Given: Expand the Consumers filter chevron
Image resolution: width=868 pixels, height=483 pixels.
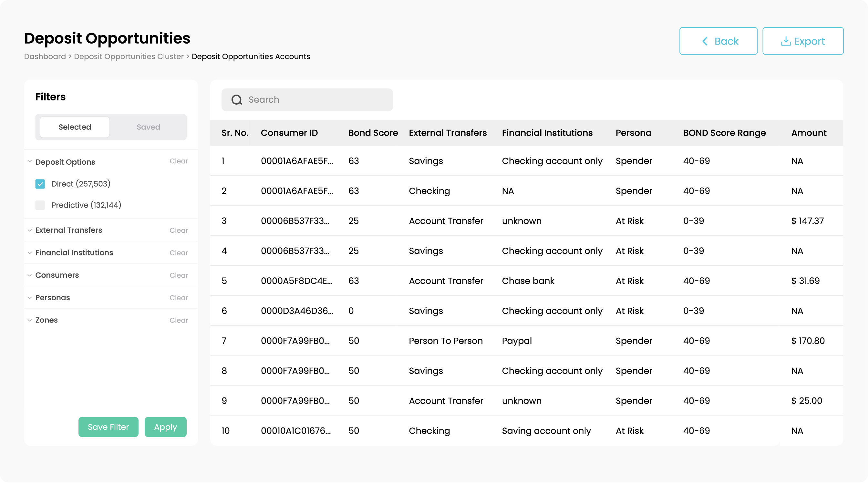Looking at the screenshot, I should tap(30, 275).
